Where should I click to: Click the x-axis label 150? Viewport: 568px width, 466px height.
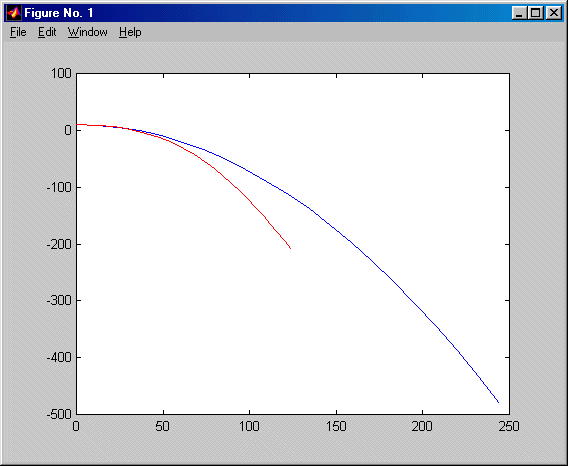tap(336, 427)
